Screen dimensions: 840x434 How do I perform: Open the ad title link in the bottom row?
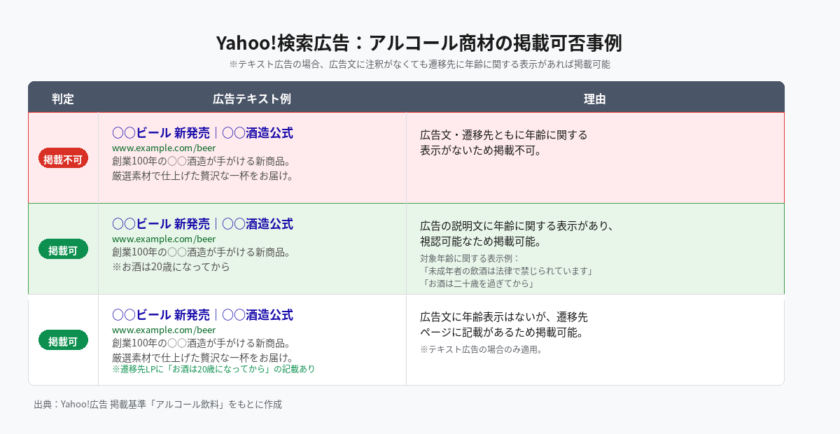point(202,315)
